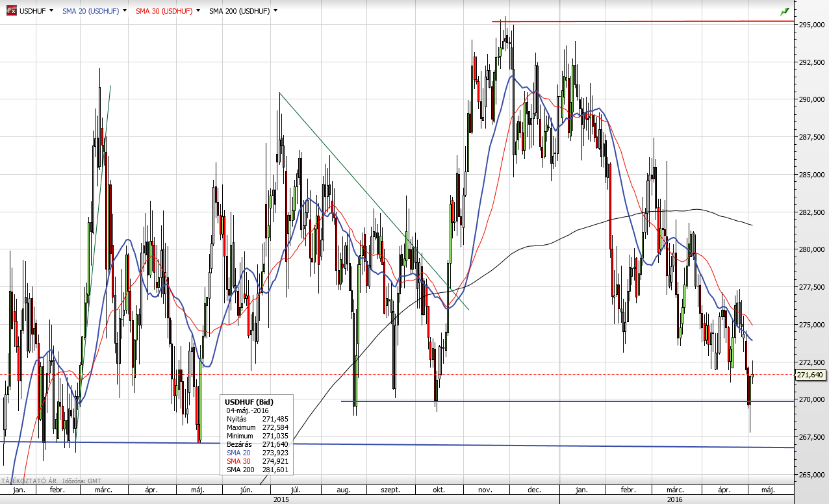The height and width of the screenshot is (504, 829).
Task: Click the dec. month label on time axis
Action: (x=534, y=490)
